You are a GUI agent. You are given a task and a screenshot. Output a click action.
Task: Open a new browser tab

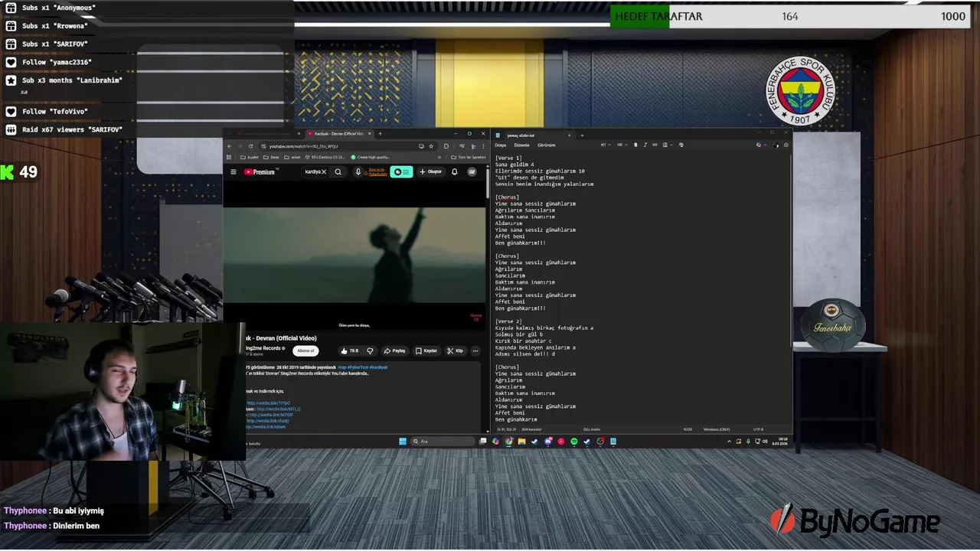pos(380,134)
